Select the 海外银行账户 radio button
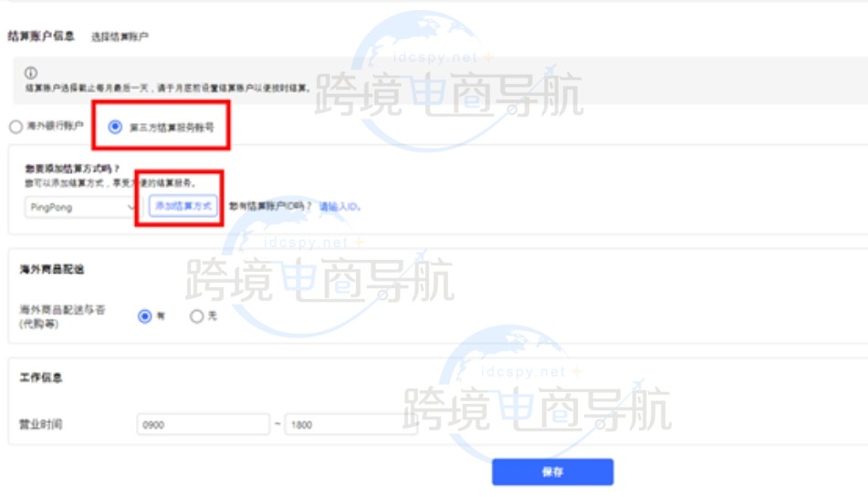Image resolution: width=868 pixels, height=497 pixels. [16, 127]
